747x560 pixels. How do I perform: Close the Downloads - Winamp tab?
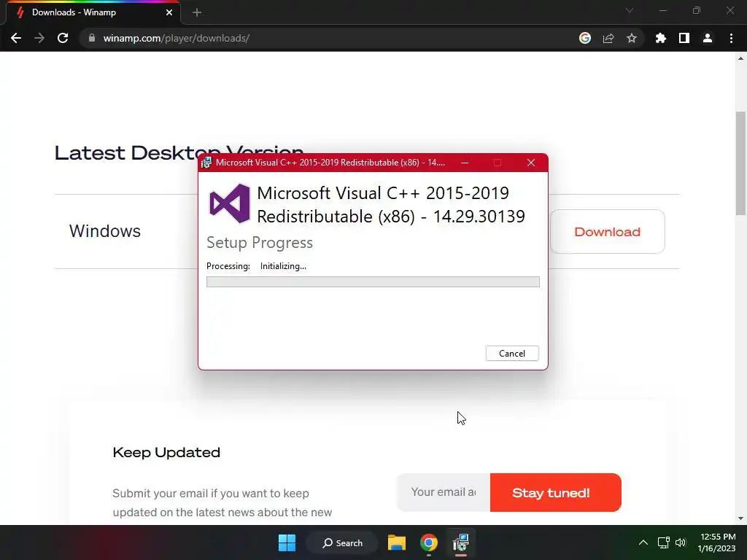click(x=169, y=12)
